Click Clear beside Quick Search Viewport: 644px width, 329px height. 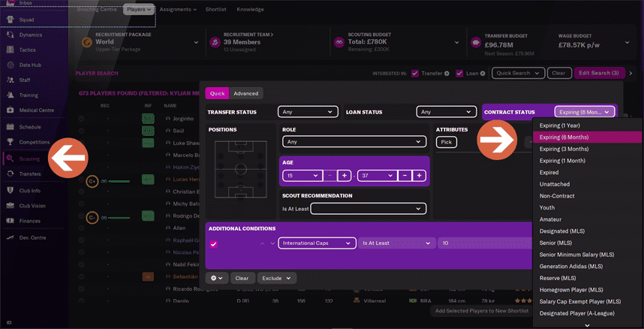(x=558, y=73)
